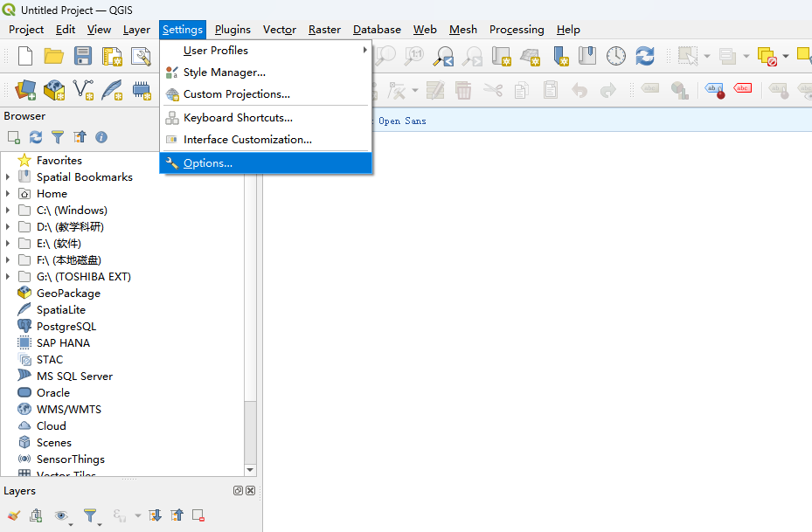Filter the Browser panel
This screenshot has width=812, height=532.
point(58,137)
